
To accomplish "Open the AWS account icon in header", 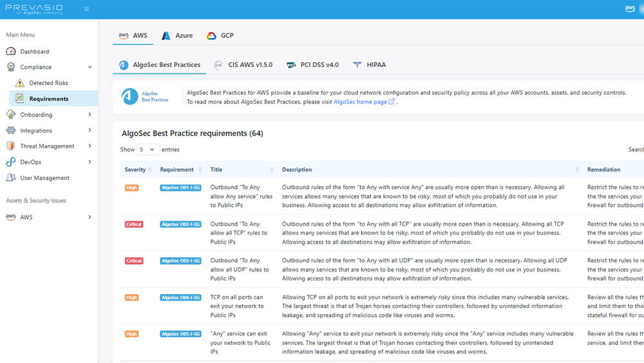I will (630, 8).
